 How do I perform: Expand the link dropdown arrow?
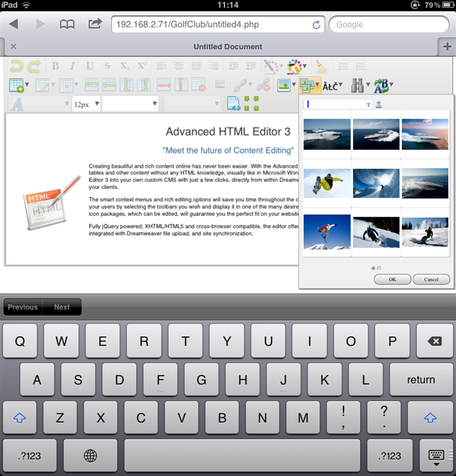[x=251, y=85]
